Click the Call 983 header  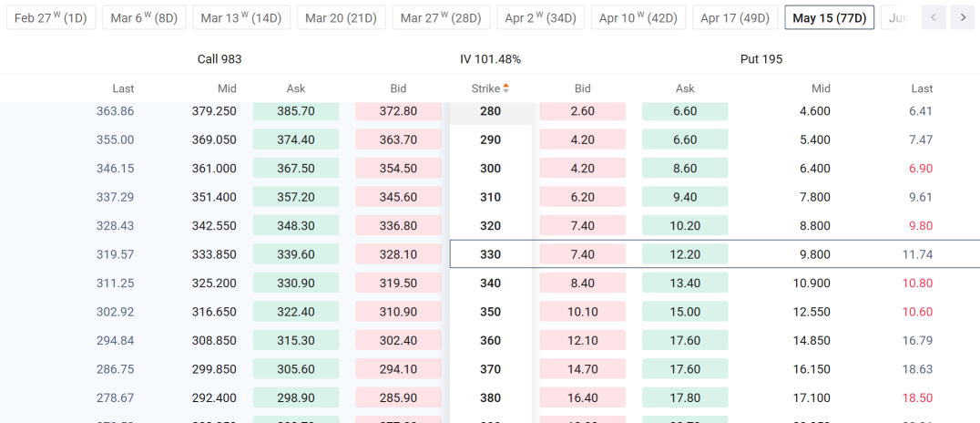coord(219,59)
